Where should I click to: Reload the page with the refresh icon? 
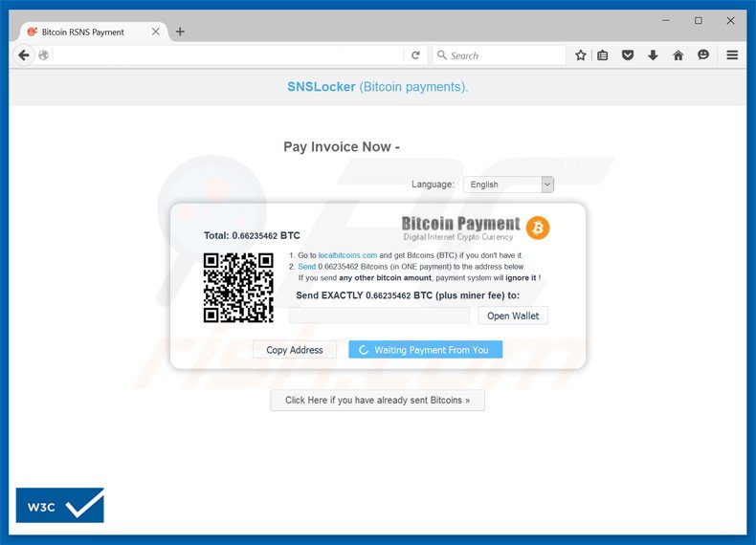click(415, 55)
